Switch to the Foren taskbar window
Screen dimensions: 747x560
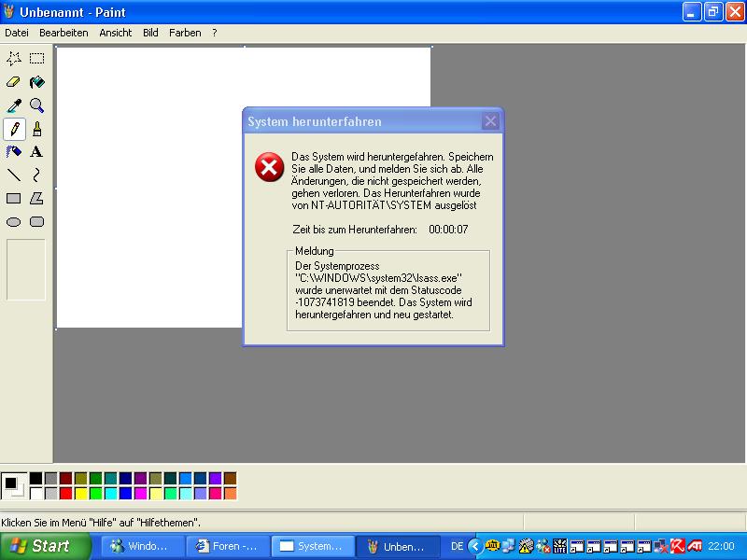(x=228, y=546)
